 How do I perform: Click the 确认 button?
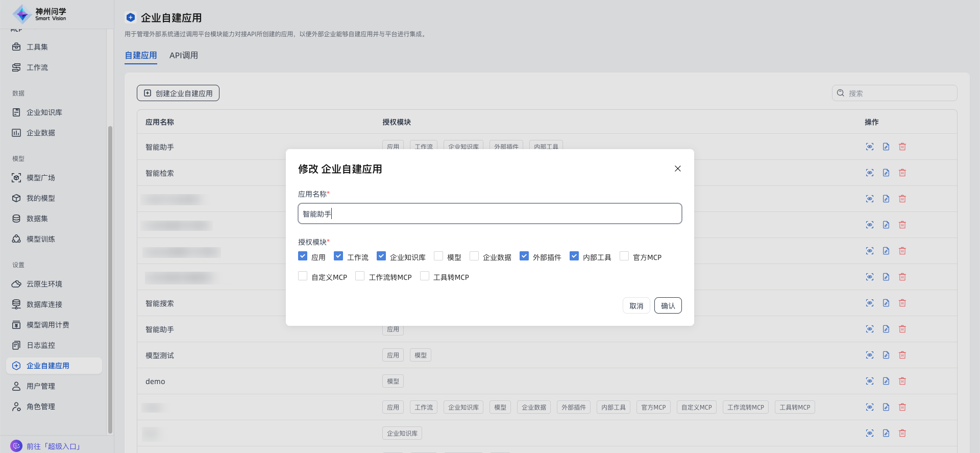[x=668, y=305]
